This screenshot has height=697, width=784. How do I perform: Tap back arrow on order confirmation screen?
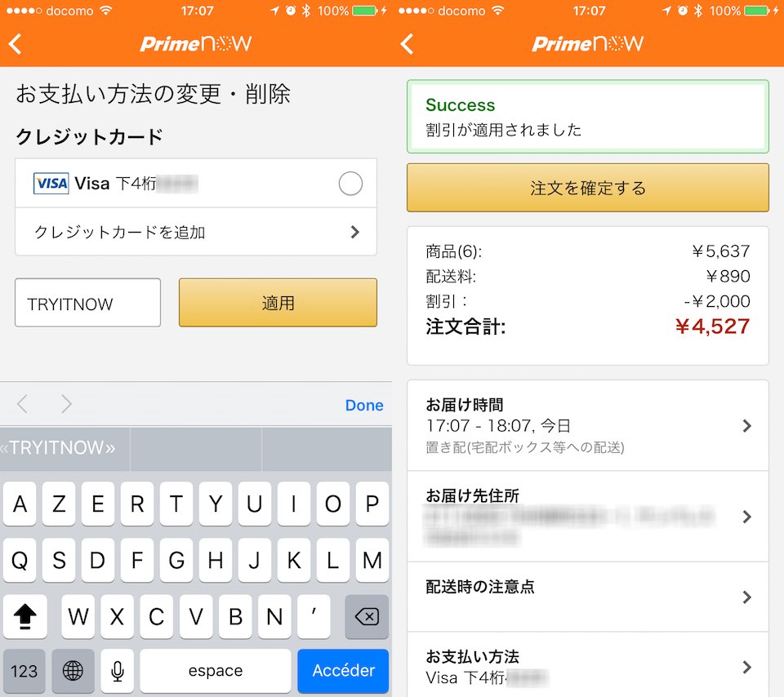[x=408, y=44]
